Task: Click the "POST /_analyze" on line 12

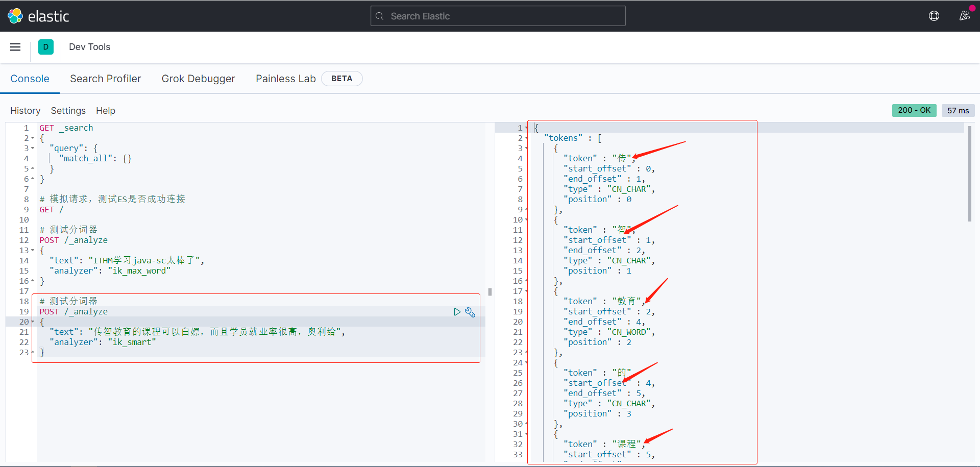Action: point(73,240)
